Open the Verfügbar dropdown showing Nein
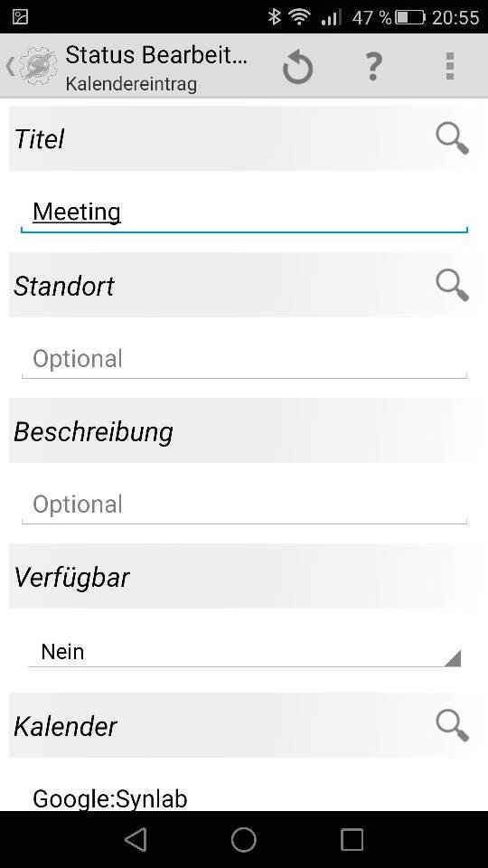 [244, 652]
